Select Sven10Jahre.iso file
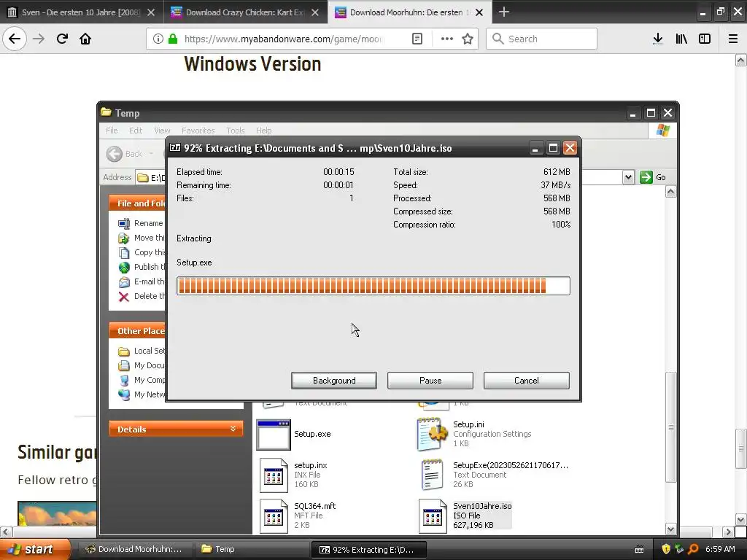The height and width of the screenshot is (560, 747). point(465,516)
